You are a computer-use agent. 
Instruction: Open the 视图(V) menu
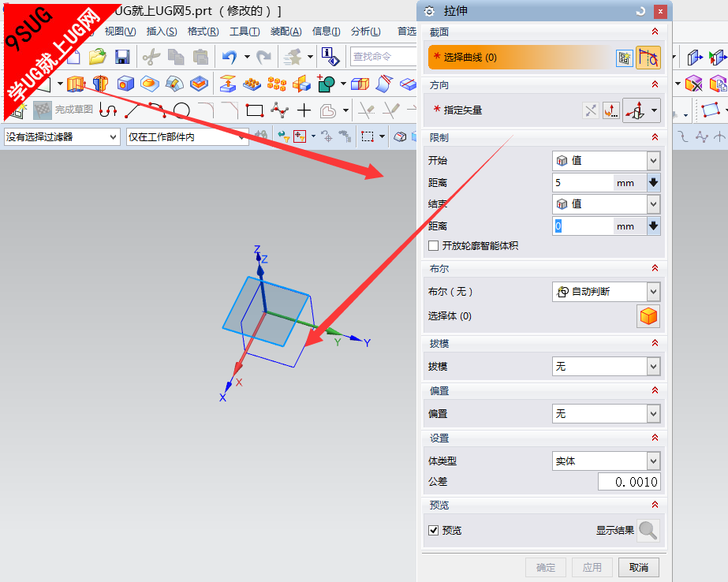click(120, 31)
